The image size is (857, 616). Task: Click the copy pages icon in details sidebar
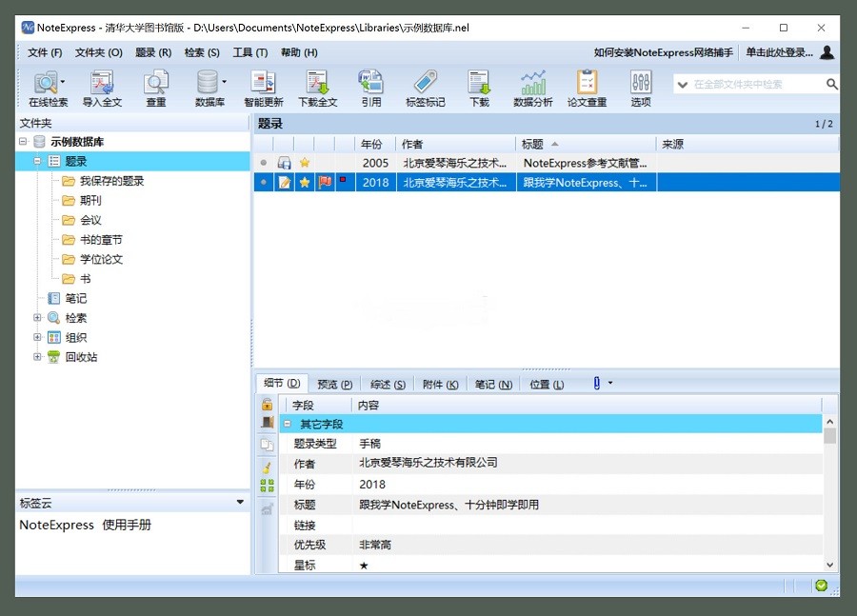click(268, 444)
